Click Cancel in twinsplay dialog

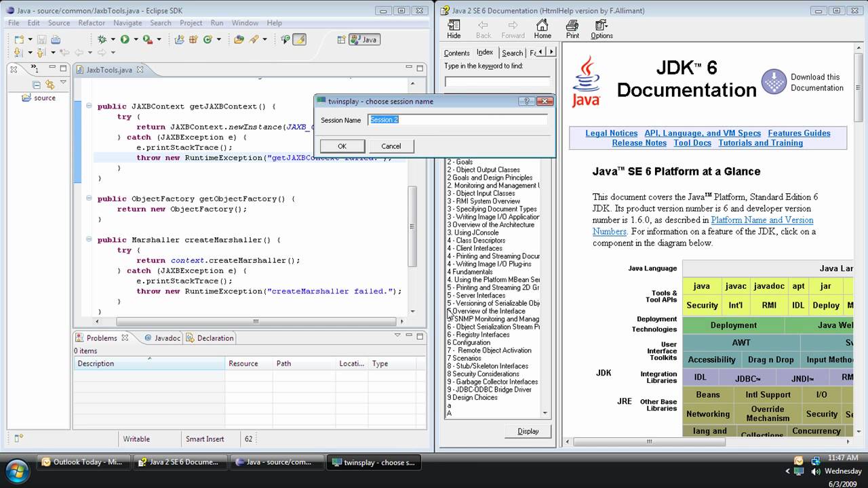pyautogui.click(x=391, y=146)
